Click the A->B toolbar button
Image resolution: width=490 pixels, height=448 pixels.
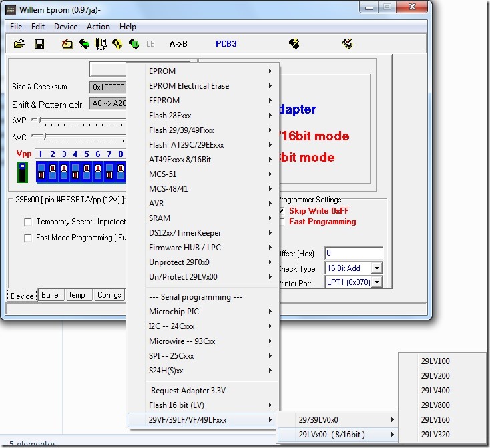click(178, 44)
